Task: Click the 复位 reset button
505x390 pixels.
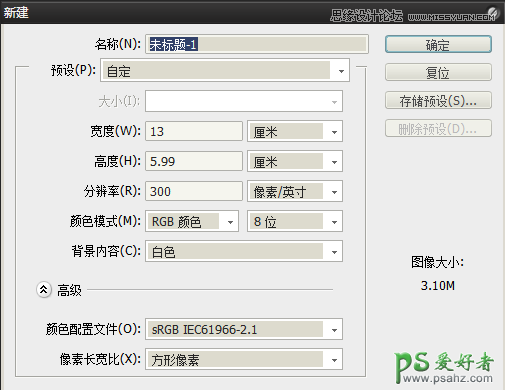Action: 438,72
